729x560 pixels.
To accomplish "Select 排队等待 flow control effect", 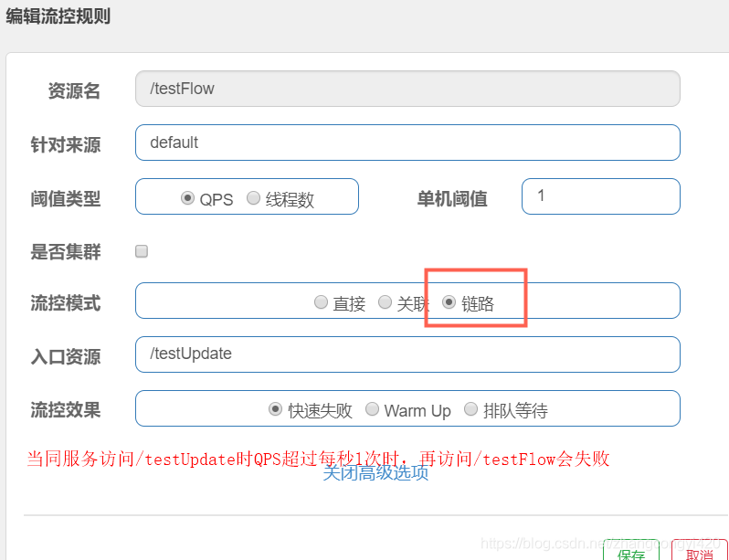I will pos(471,409).
